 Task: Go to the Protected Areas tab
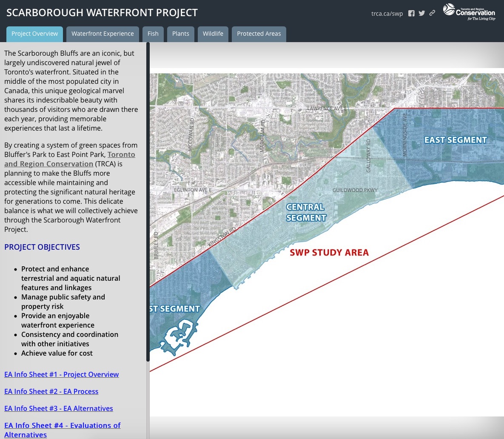(x=259, y=34)
